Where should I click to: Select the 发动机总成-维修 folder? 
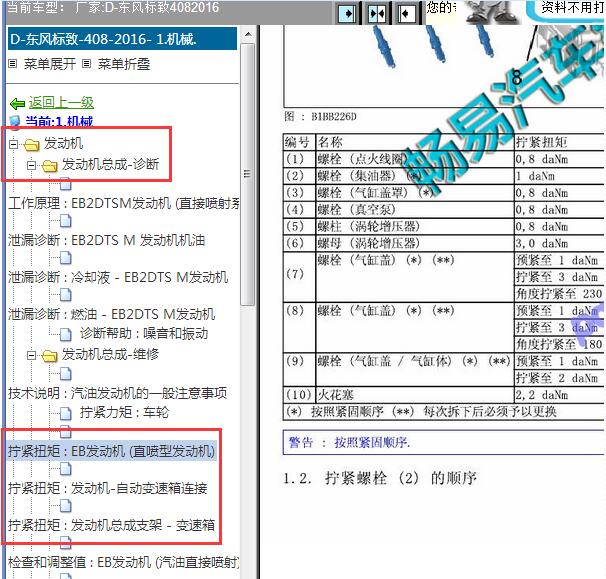click(x=111, y=354)
